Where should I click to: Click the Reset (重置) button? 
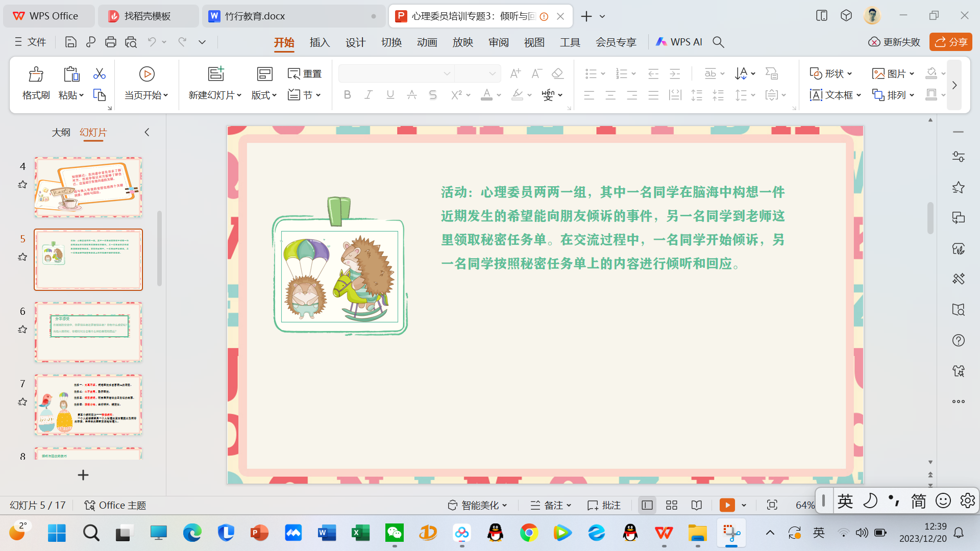coord(305,74)
